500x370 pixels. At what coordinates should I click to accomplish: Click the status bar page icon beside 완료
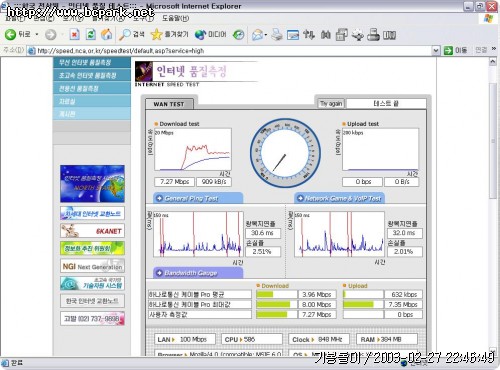tap(5, 363)
